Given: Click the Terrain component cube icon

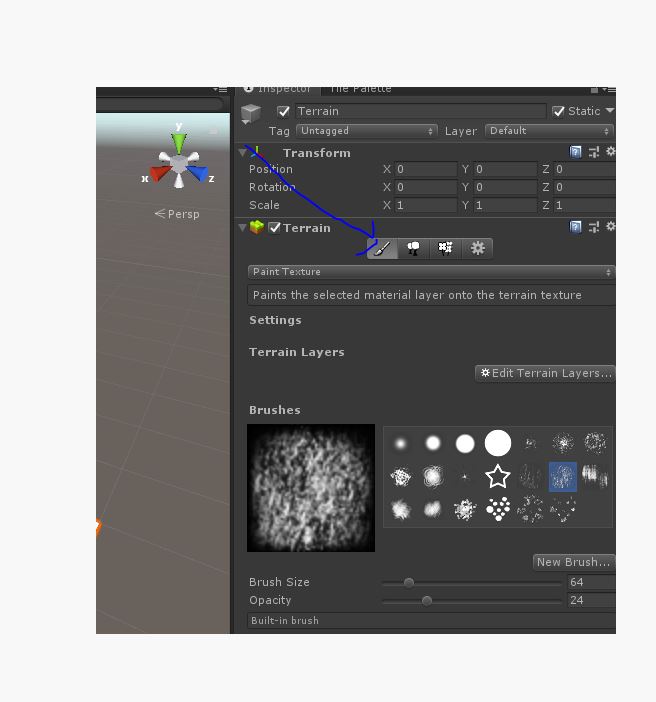Looking at the screenshot, I should tap(257, 227).
